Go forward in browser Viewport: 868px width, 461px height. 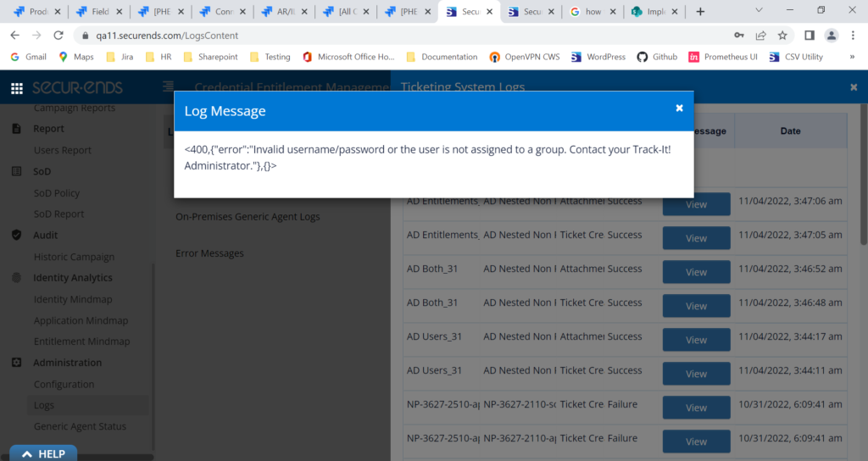(x=36, y=36)
